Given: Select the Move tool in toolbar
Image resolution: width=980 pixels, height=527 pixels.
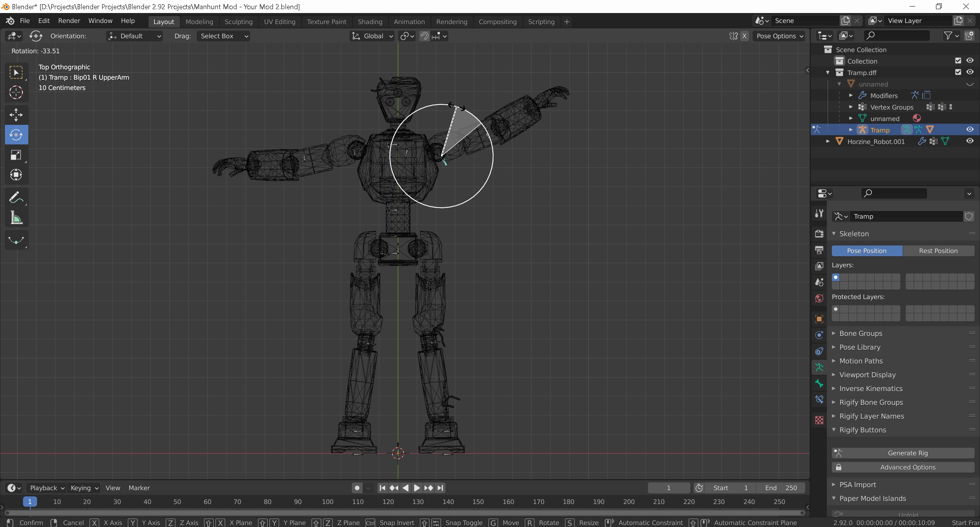Looking at the screenshot, I should (x=16, y=115).
